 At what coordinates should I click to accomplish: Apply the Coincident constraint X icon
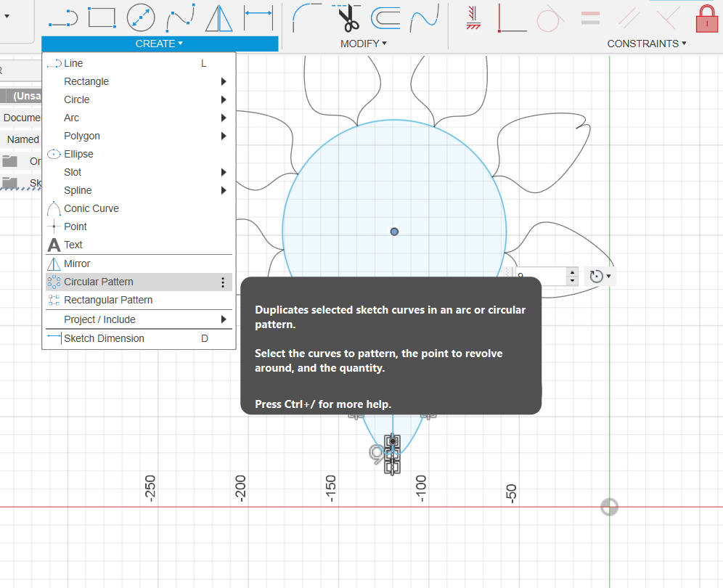(x=668, y=18)
